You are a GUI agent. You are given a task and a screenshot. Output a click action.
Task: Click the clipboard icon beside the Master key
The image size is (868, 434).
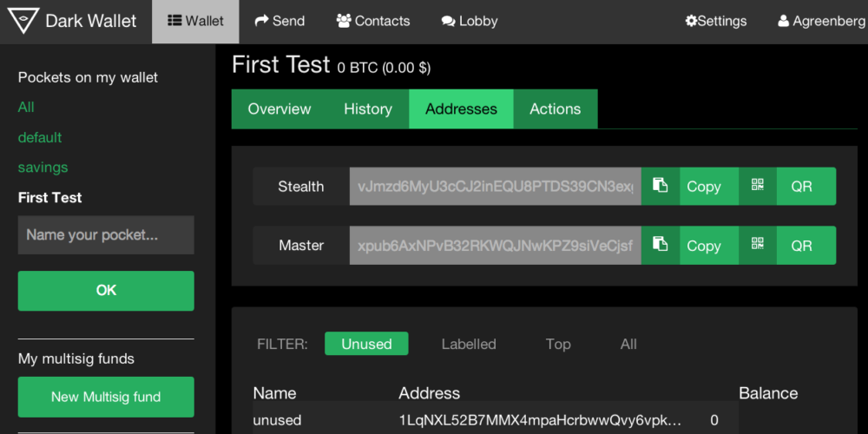pos(660,245)
